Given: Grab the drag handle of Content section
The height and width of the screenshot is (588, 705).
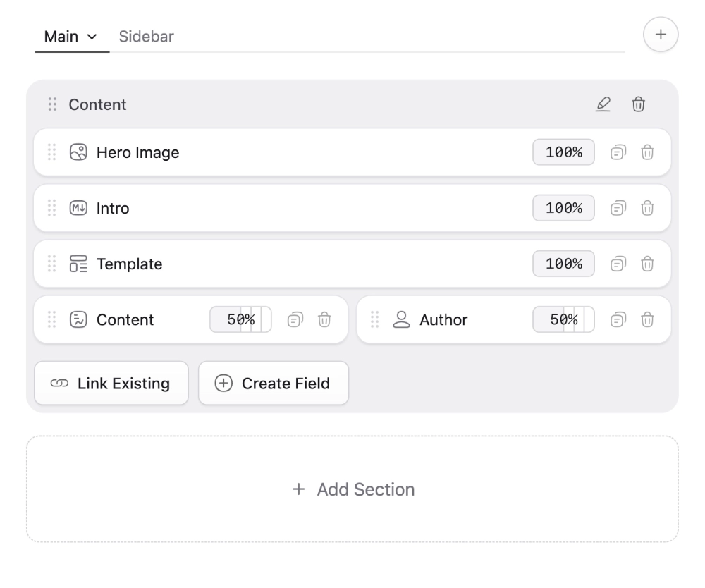Looking at the screenshot, I should [52, 104].
